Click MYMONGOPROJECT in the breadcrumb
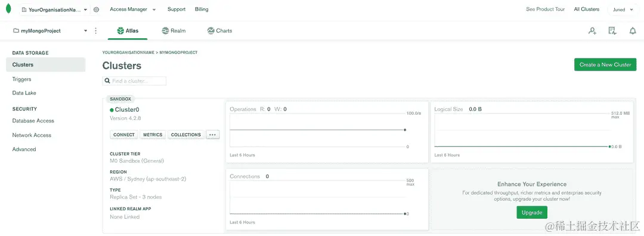644x236 pixels. coord(179,53)
